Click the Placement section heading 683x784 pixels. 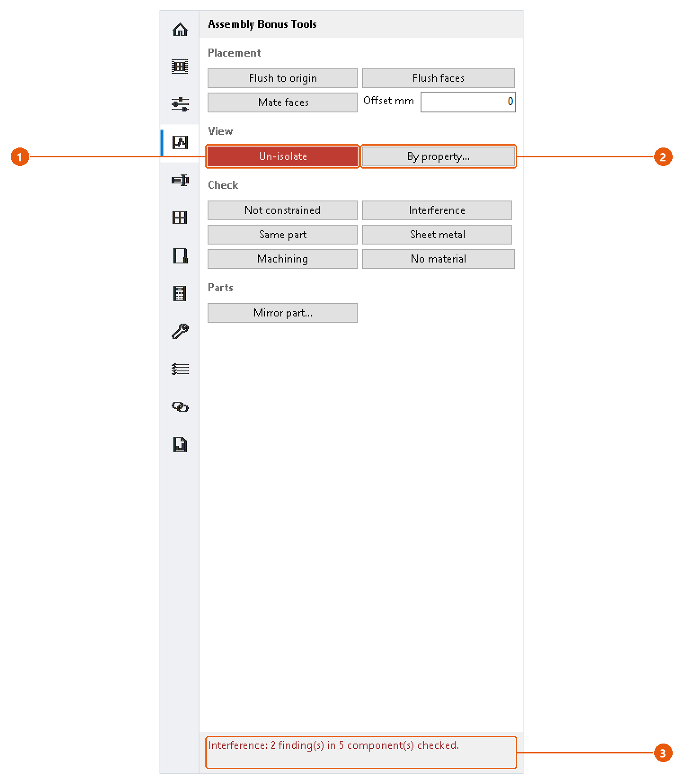pos(234,53)
